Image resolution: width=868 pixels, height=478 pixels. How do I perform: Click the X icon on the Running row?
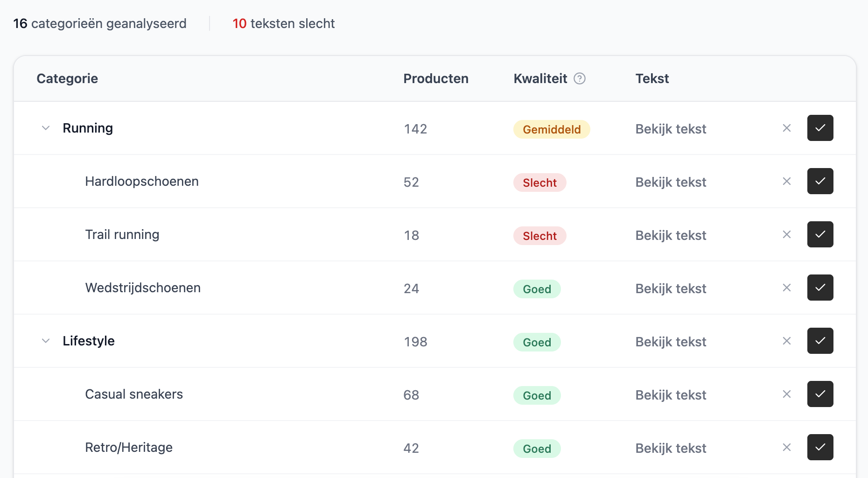[787, 128]
